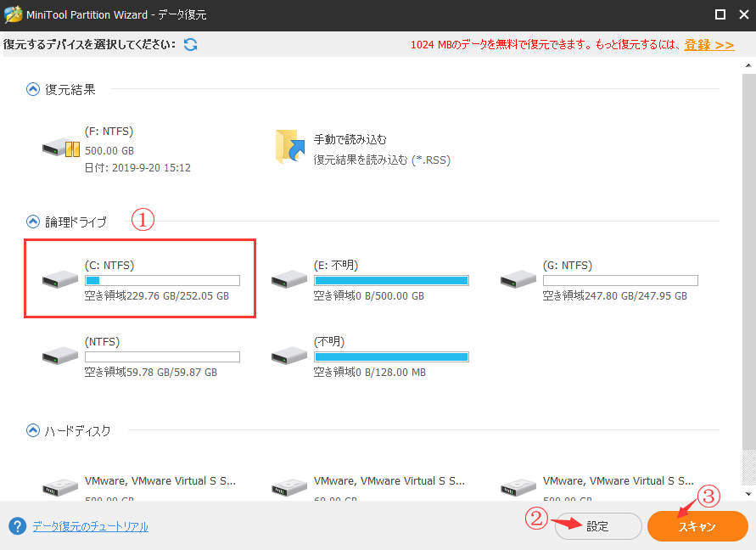The image size is (756, 550).
Task: Select the unlabeled 59.87 GB NTFS drive
Action: [61, 356]
